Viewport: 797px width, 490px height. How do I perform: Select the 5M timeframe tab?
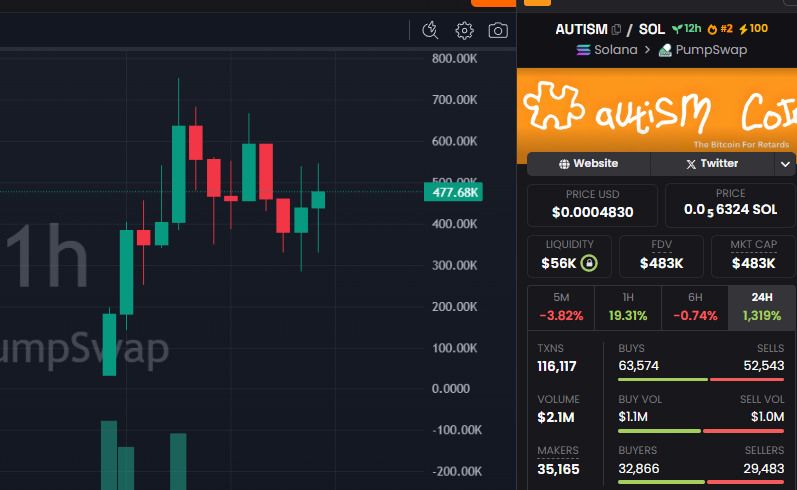[561, 308]
